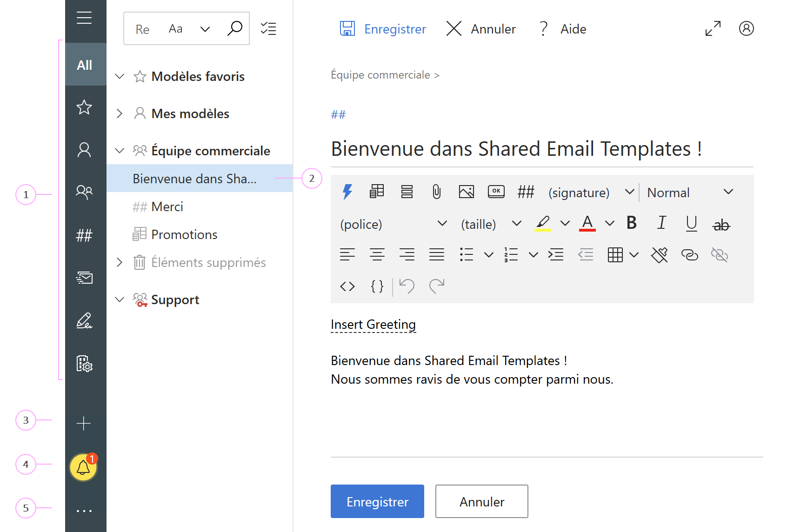Open team templates icon in sidebar
Screen dimensions: 787x532
click(84, 192)
